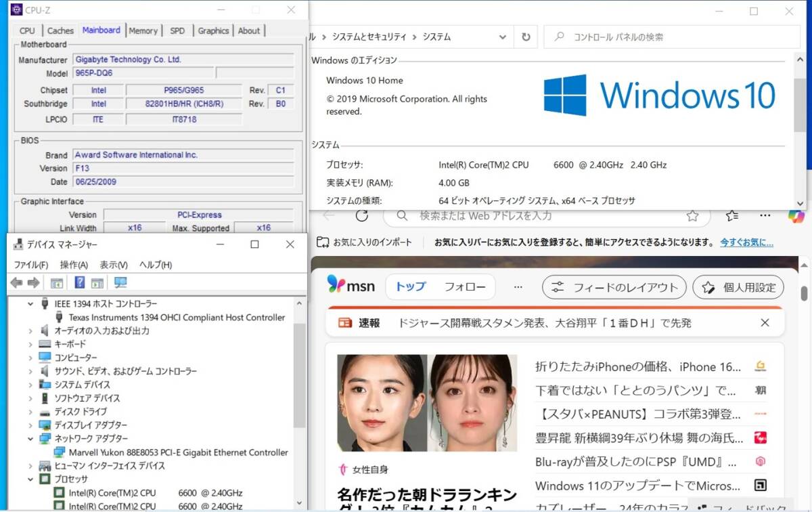The image size is (812, 512).
Task: Click the msn logo
Action: coord(351,285)
